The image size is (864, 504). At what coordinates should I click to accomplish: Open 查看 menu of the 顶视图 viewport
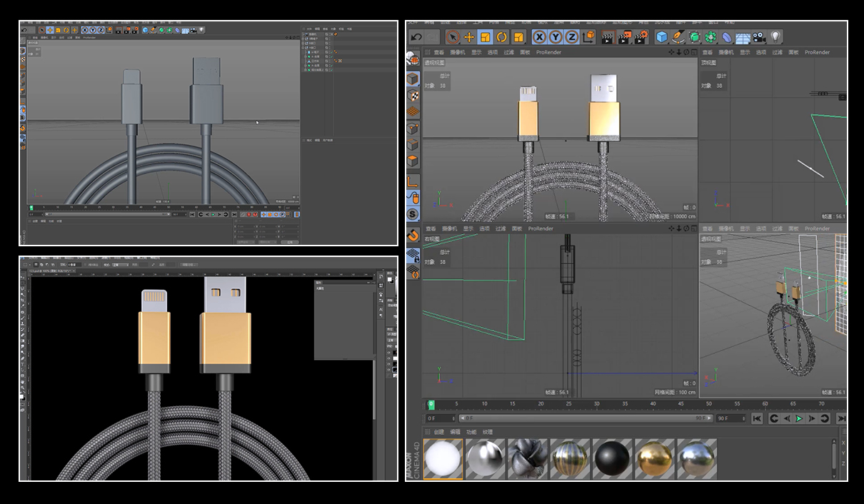pyautogui.click(x=707, y=52)
